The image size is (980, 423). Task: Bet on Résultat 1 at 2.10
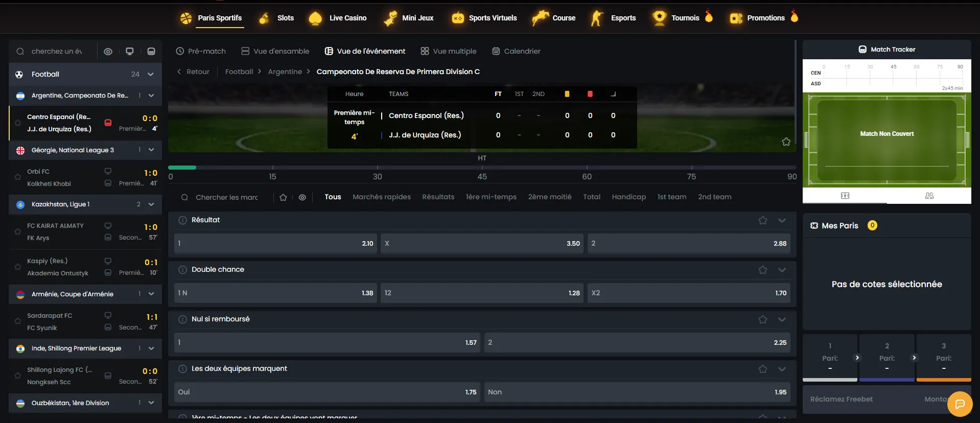(x=275, y=244)
